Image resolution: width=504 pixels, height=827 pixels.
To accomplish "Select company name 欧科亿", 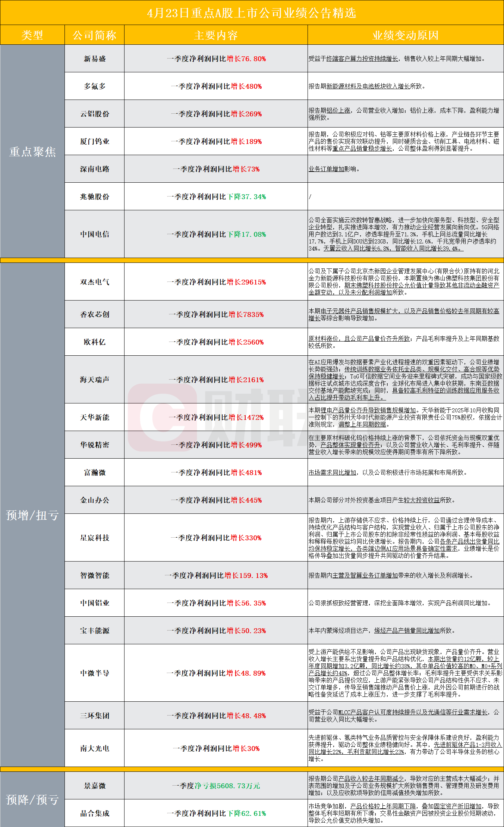I will point(95,342).
